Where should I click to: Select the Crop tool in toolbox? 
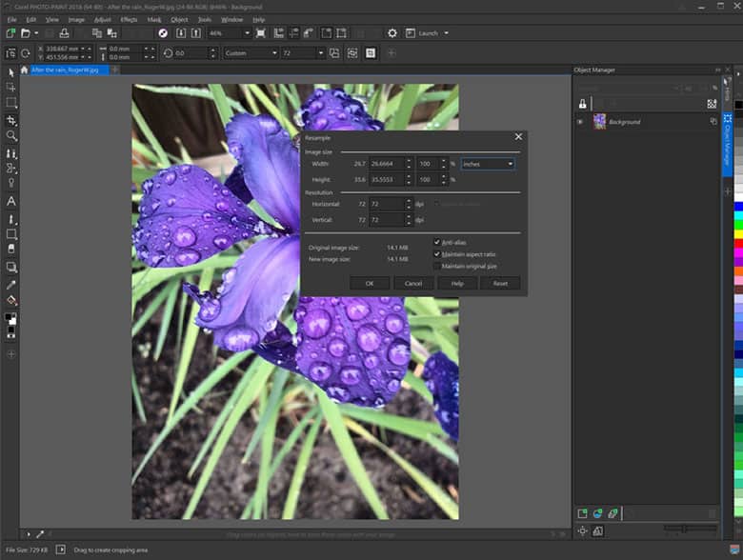click(x=11, y=120)
